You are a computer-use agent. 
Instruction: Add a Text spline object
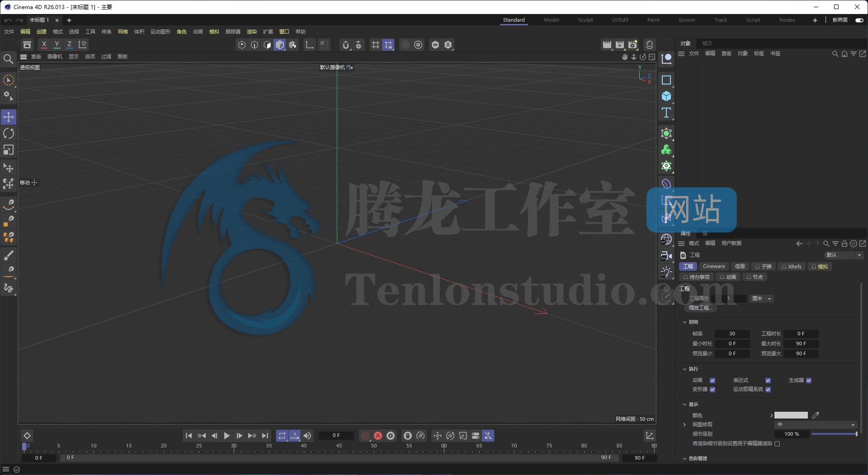[666, 113]
